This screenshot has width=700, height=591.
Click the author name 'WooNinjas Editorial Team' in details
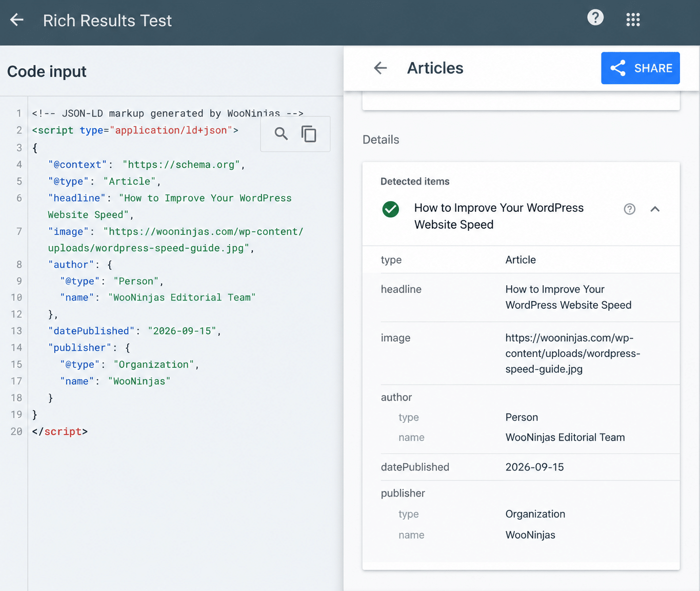(x=565, y=438)
